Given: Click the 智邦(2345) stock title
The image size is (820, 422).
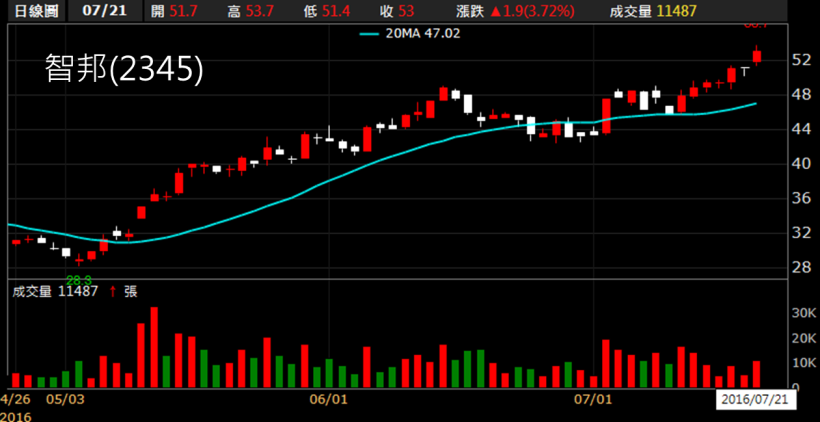Looking at the screenshot, I should click(x=124, y=70).
